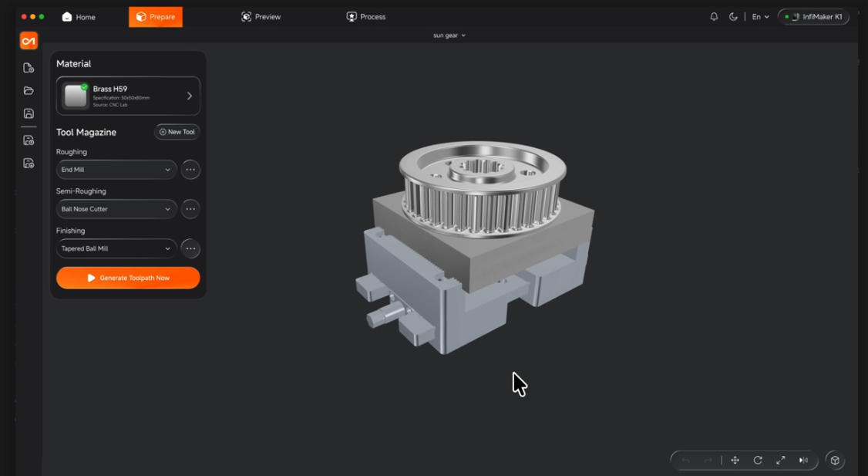Viewport: 868px width, 476px height.
Task: Open the Roughing End Mill dropdown
Action: point(116,170)
